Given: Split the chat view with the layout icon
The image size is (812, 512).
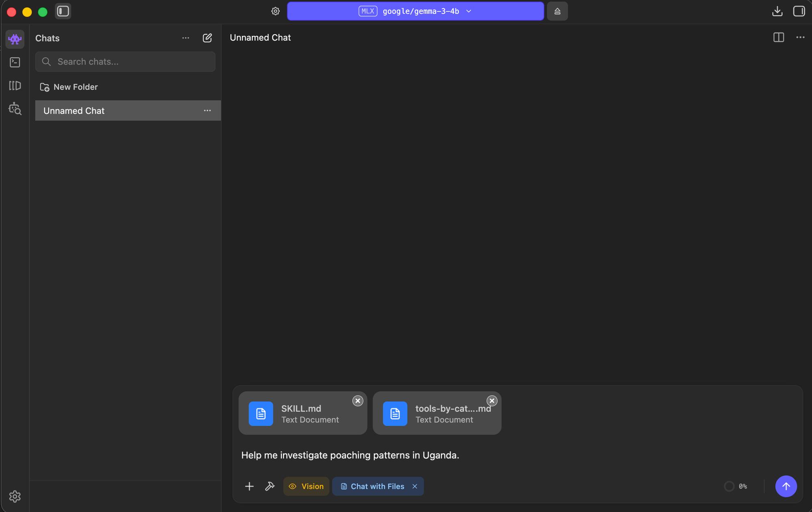Looking at the screenshot, I should coord(778,37).
